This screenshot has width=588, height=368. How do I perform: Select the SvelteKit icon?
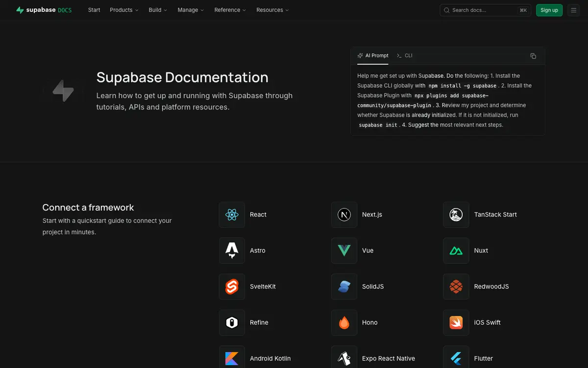pyautogui.click(x=232, y=287)
